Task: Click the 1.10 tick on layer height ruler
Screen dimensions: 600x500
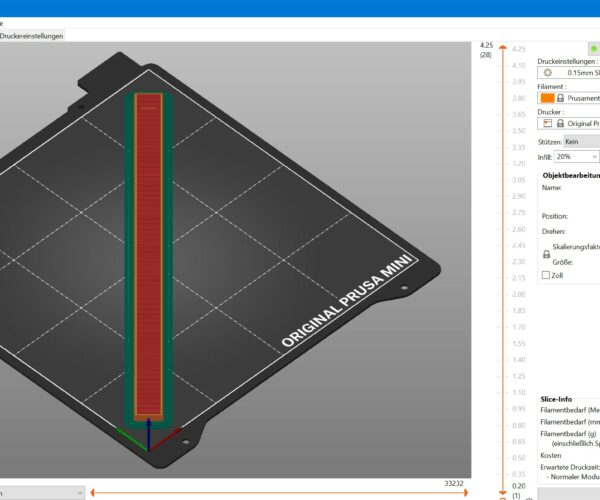Action: pyautogui.click(x=518, y=392)
